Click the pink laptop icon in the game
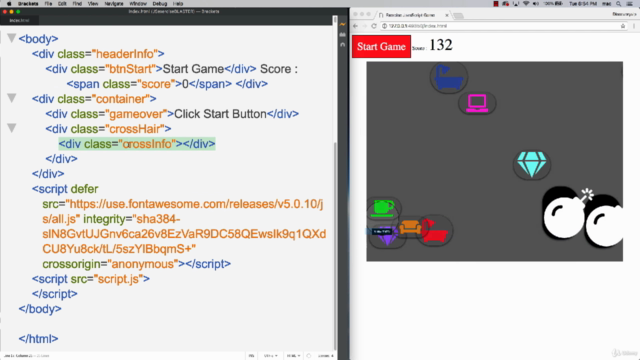This screenshot has width=640, height=360. [477, 103]
